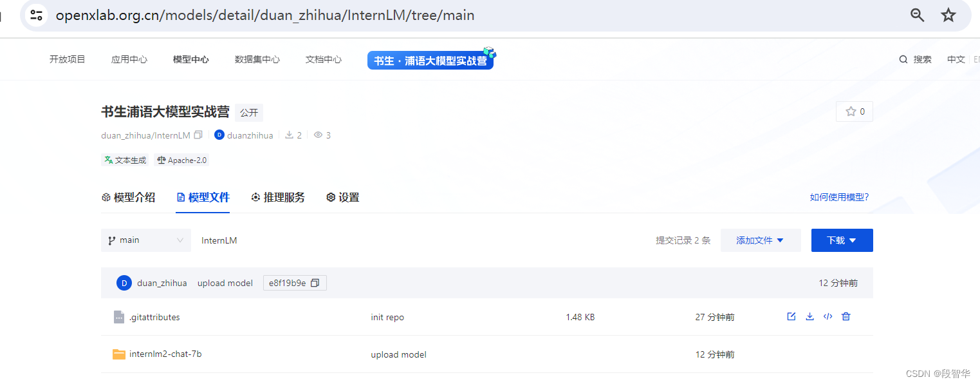Open the 推理服务 tab
This screenshot has width=980, height=384.
tap(278, 197)
